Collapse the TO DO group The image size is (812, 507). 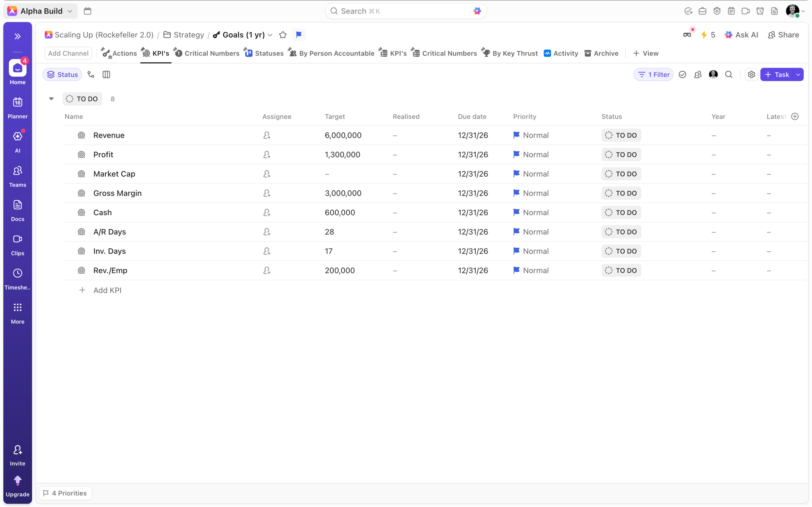point(51,99)
